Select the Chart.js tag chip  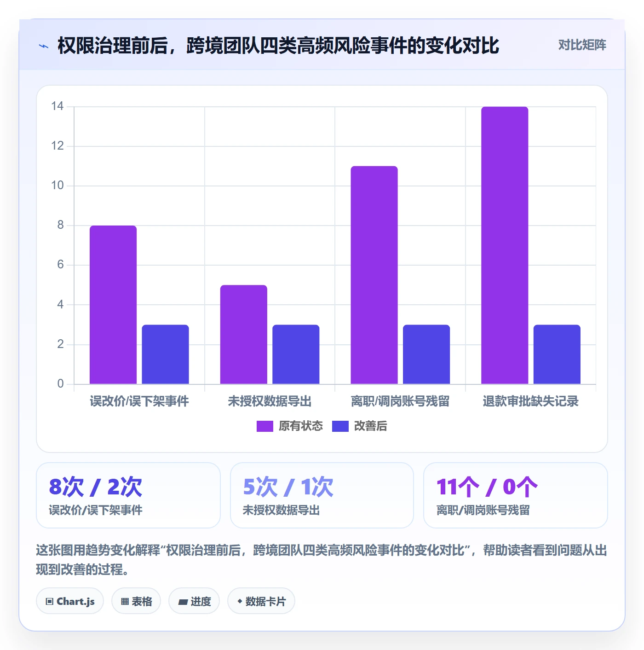click(70, 601)
